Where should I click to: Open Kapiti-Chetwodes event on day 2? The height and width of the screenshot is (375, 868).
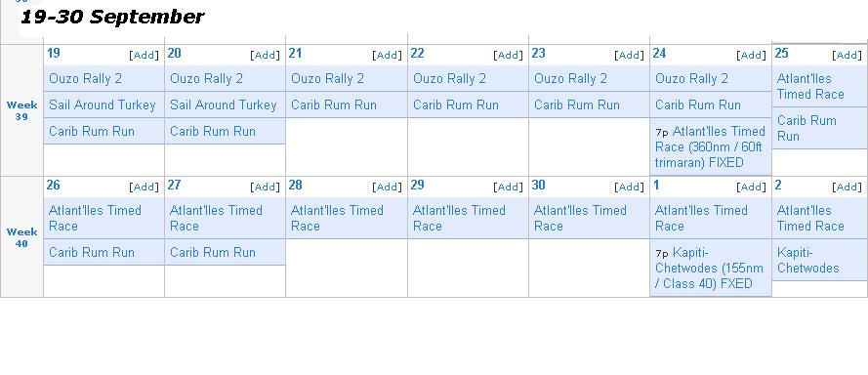pyautogui.click(x=808, y=261)
